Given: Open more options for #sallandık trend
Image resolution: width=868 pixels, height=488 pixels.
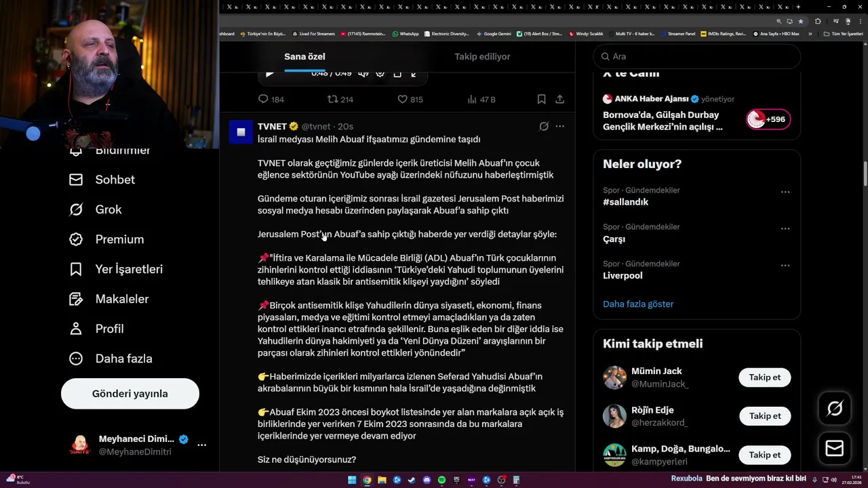Looking at the screenshot, I should [x=785, y=192].
